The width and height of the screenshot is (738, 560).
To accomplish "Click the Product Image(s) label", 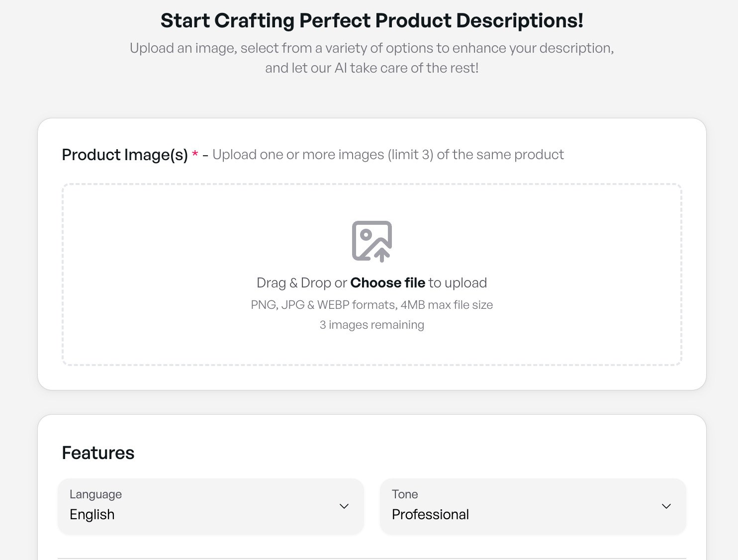I will (124, 155).
